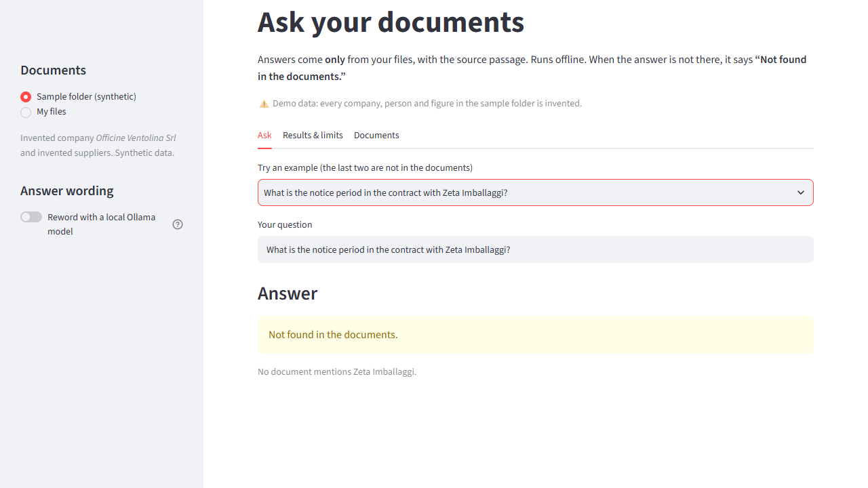The height and width of the screenshot is (488, 868).
Task: Open the Try an example dropdown
Action: pyautogui.click(x=536, y=192)
